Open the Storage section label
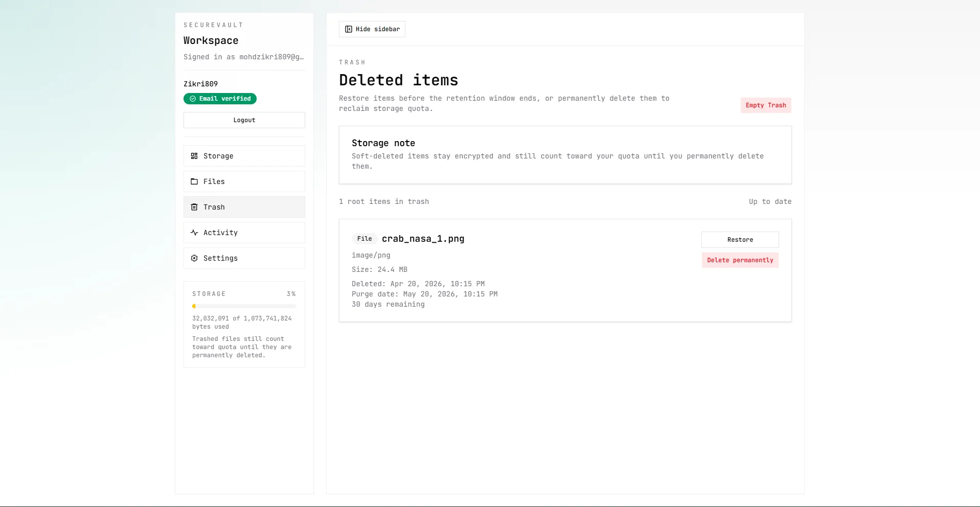 click(218, 156)
